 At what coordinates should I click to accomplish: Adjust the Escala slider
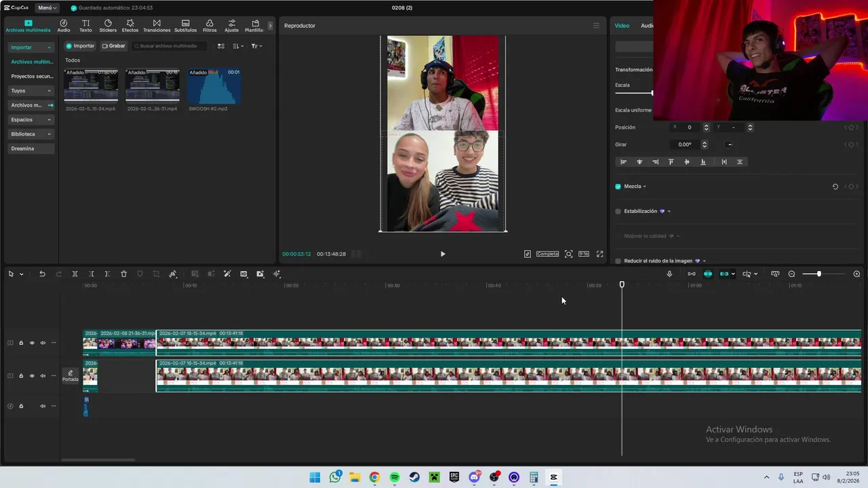[633, 93]
